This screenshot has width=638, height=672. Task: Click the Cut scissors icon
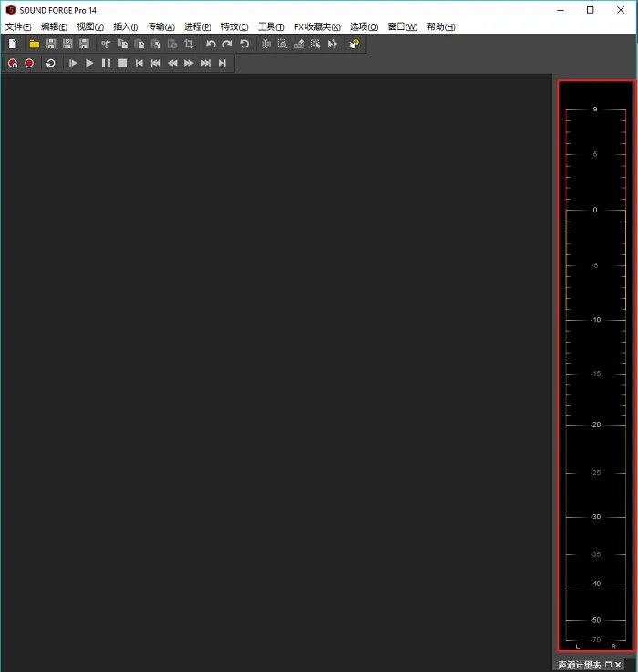(106, 44)
